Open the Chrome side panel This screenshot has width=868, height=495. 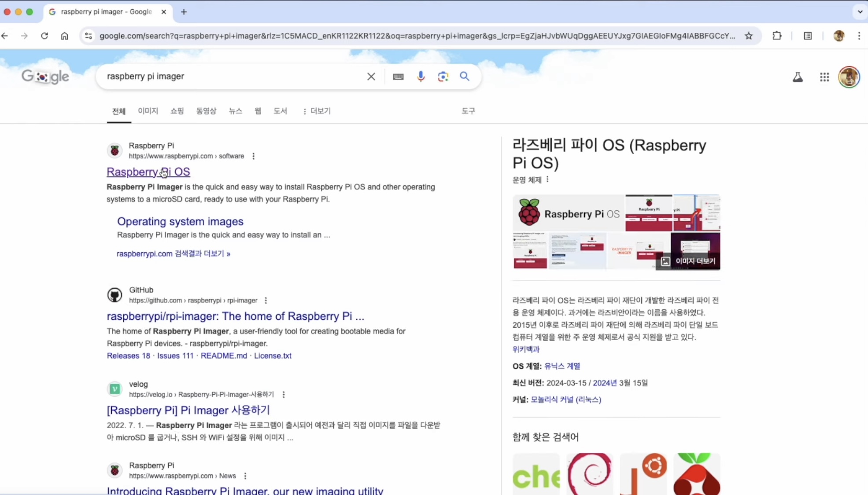[808, 36]
